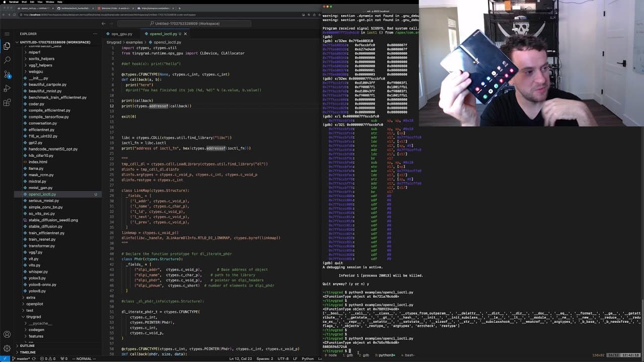Image resolution: width=644 pixels, height=362 pixels.
Task: Select the opencl_ioctl.py editor tab
Action: (x=164, y=34)
